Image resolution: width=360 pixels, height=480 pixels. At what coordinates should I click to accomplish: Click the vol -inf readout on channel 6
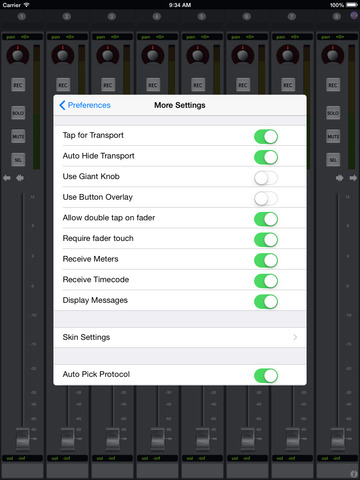(247, 458)
